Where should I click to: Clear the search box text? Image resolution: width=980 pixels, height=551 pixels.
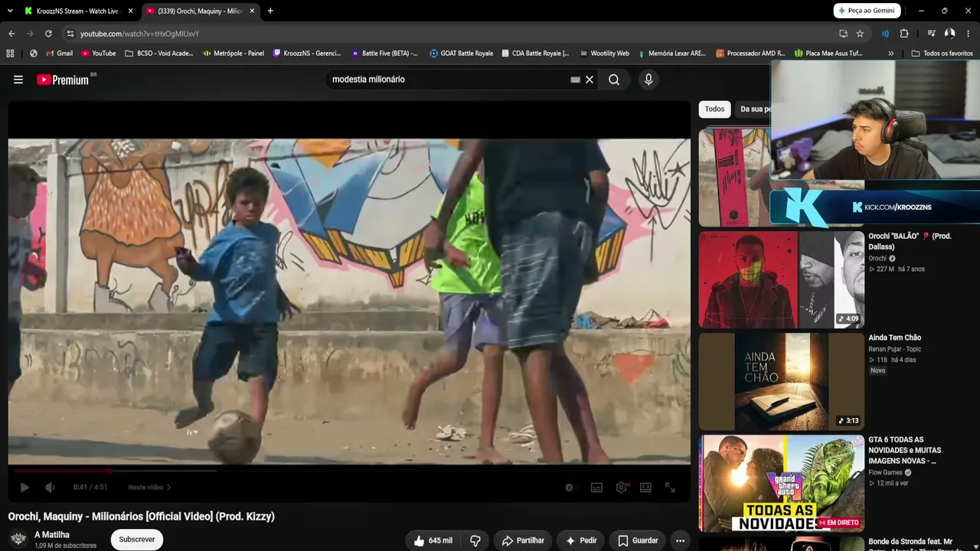click(590, 80)
